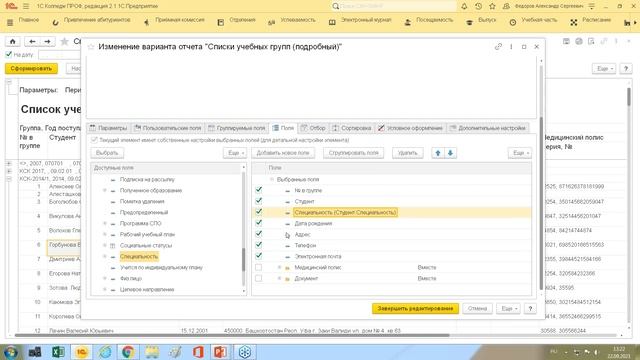
Task: Move selected field up
Action: click(x=438, y=153)
